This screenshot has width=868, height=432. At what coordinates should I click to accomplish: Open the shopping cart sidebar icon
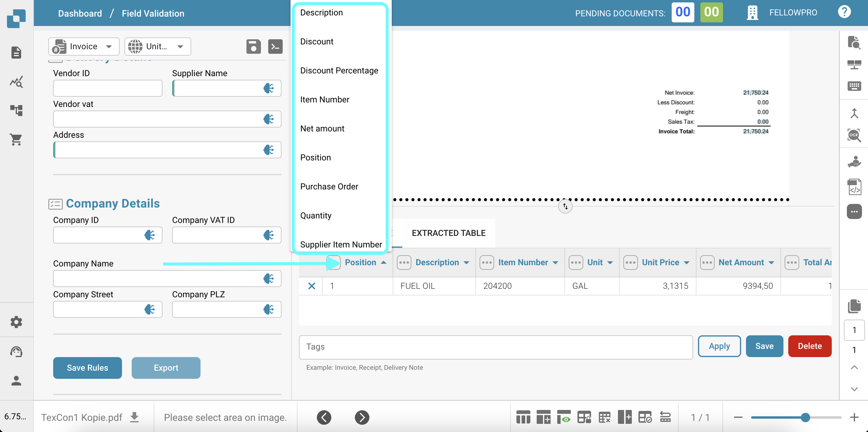tap(16, 139)
